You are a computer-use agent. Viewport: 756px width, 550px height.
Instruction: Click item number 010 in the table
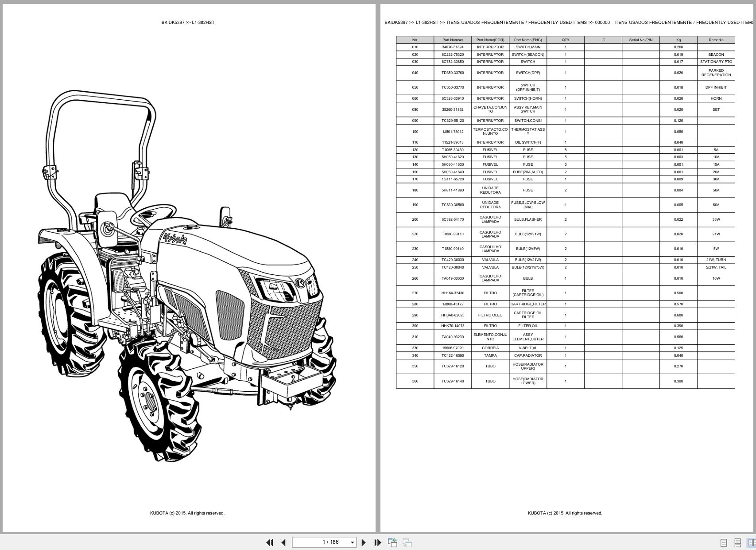click(x=415, y=47)
